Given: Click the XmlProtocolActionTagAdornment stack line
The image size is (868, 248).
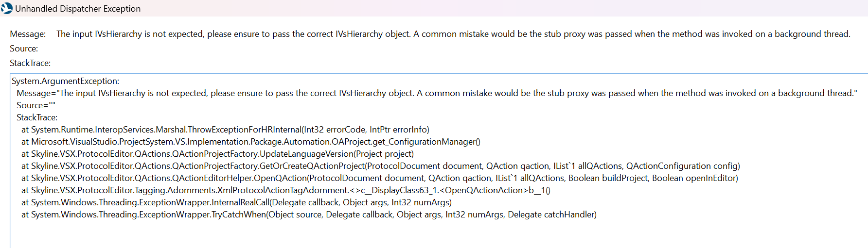Looking at the screenshot, I should 286,190.
